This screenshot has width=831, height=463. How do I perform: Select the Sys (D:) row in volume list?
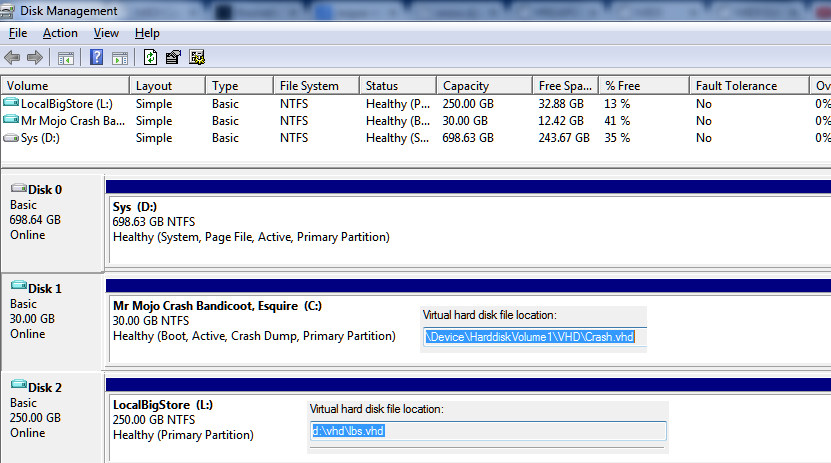(x=416, y=138)
